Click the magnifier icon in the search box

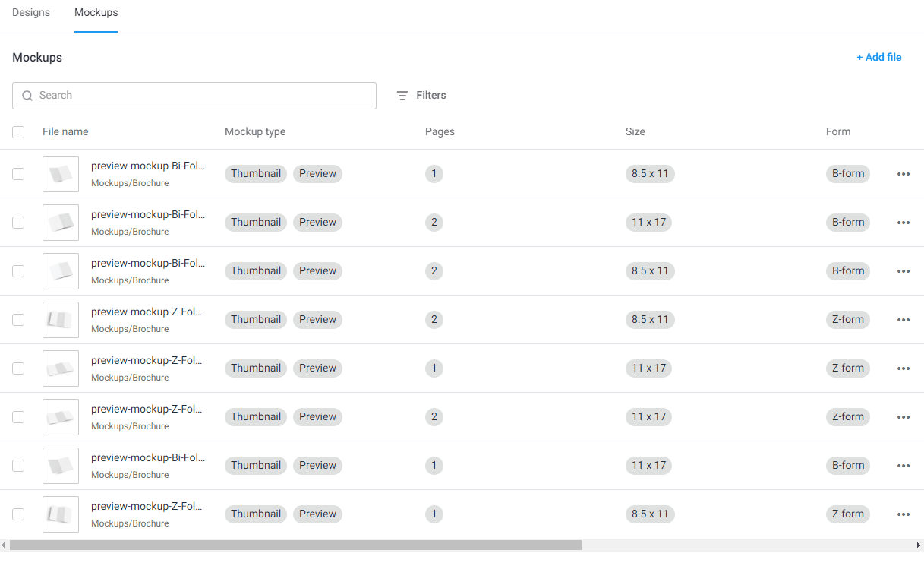27,96
